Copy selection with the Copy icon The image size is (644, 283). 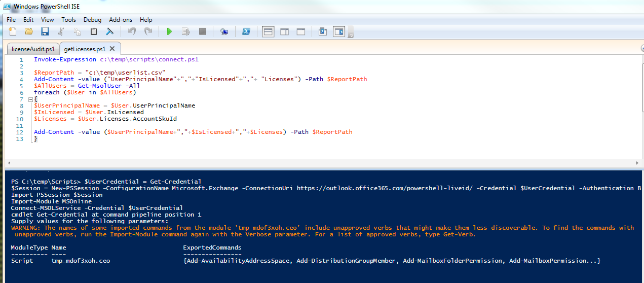pyautogui.click(x=78, y=32)
